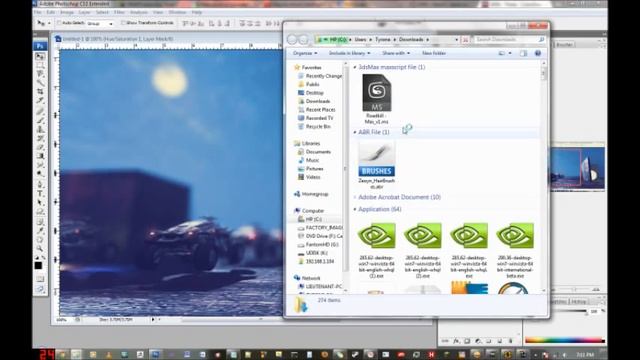
Task: Click the New folder button
Action: [x=434, y=53]
